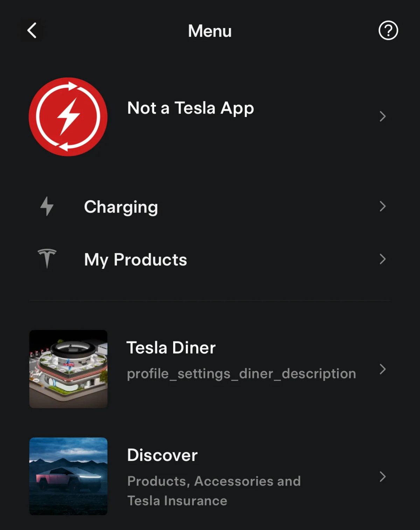
Task: Tap the Menu header title
Action: click(x=210, y=31)
